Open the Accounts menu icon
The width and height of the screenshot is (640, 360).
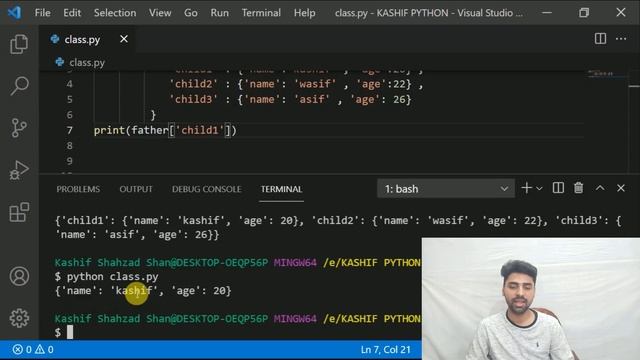point(19,276)
